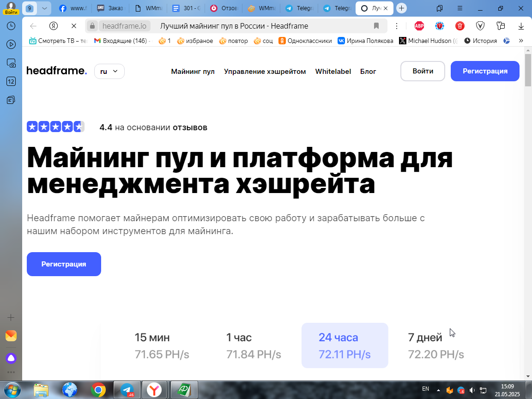532x399 pixels.
Task: Open File Explorer from taskbar
Action: click(41, 390)
